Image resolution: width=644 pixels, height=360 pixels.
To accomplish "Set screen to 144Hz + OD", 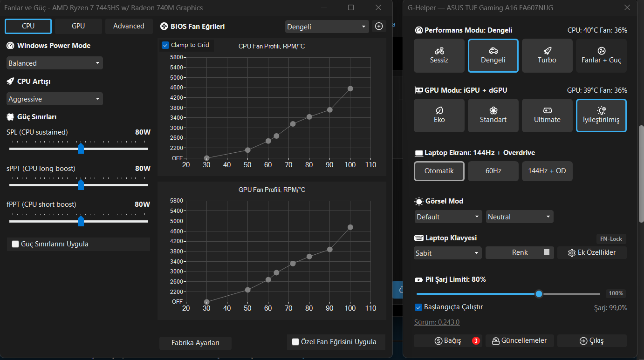I will (x=547, y=171).
